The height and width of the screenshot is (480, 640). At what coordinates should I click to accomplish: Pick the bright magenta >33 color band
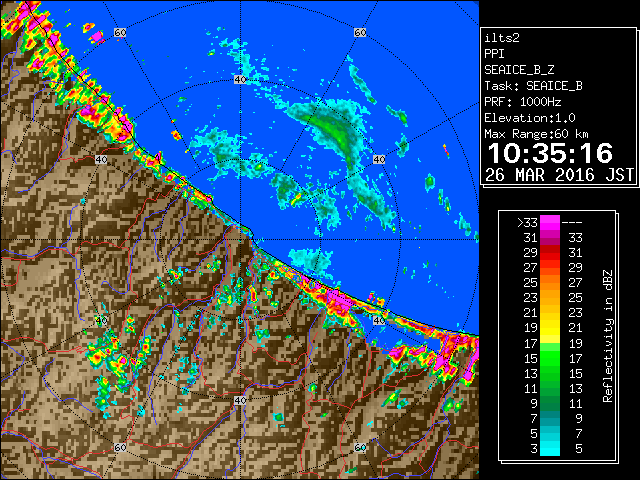click(550, 223)
